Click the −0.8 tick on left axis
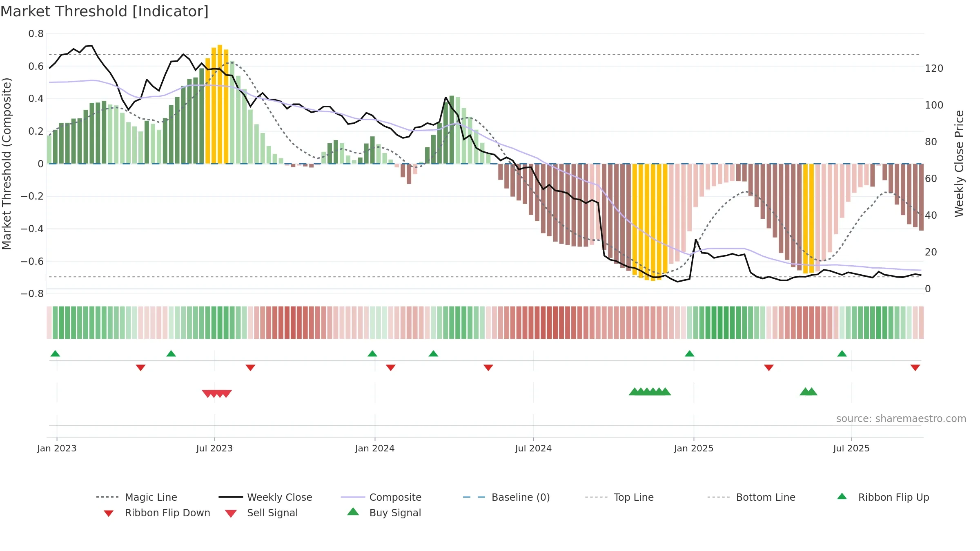The height and width of the screenshot is (551, 980). (32, 294)
